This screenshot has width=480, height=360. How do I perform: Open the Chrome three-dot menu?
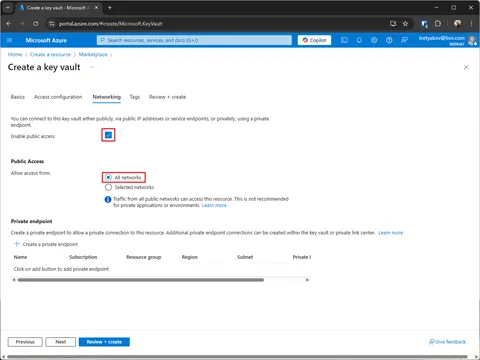471,24
